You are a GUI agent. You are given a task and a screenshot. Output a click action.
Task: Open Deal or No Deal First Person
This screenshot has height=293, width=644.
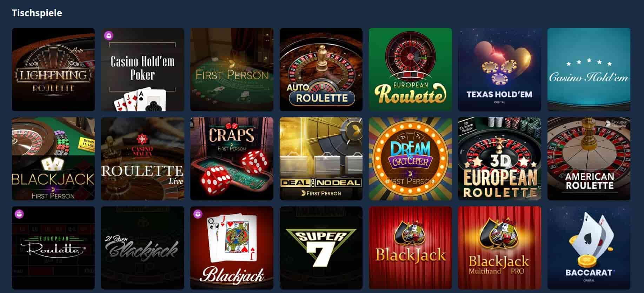pos(321,159)
